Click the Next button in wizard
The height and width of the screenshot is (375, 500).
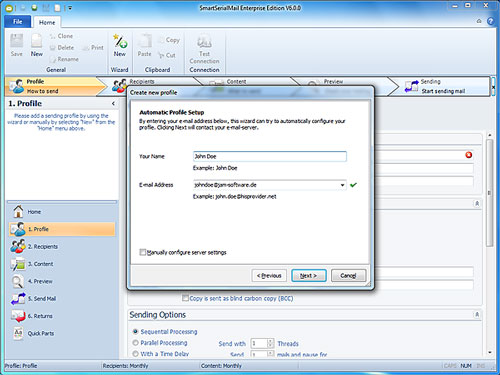coord(309,276)
